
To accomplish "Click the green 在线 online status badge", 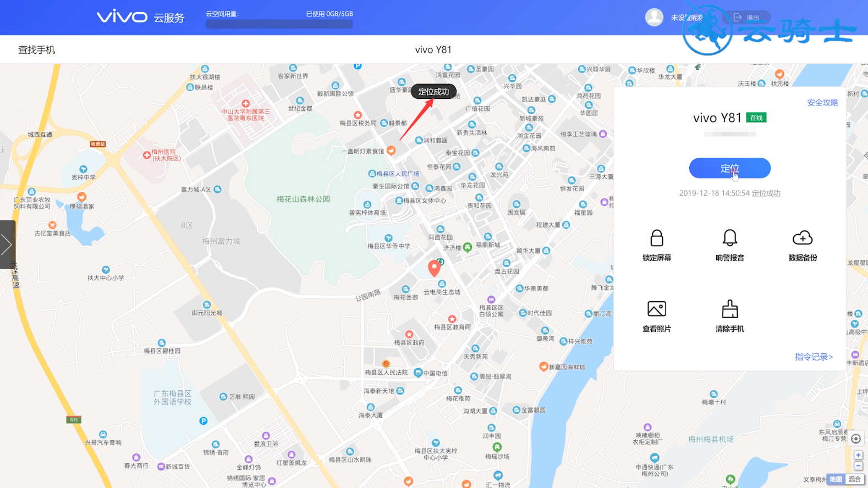I will pos(756,118).
